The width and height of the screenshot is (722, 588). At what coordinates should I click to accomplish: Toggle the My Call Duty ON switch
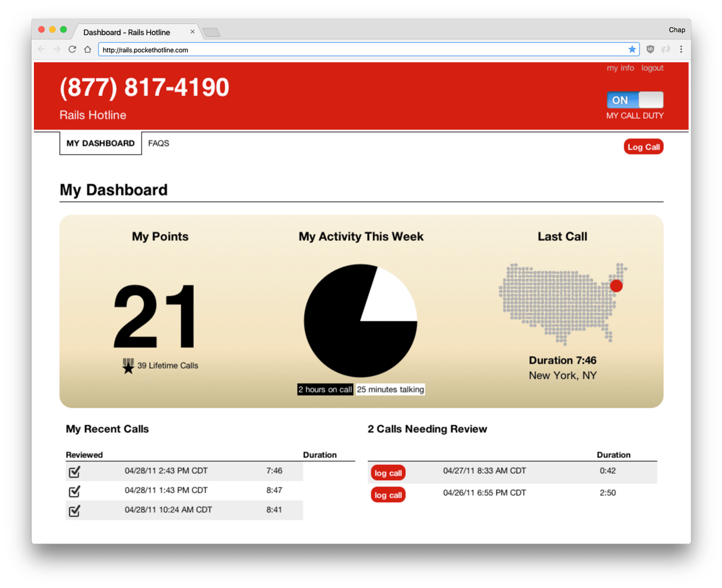point(635,99)
